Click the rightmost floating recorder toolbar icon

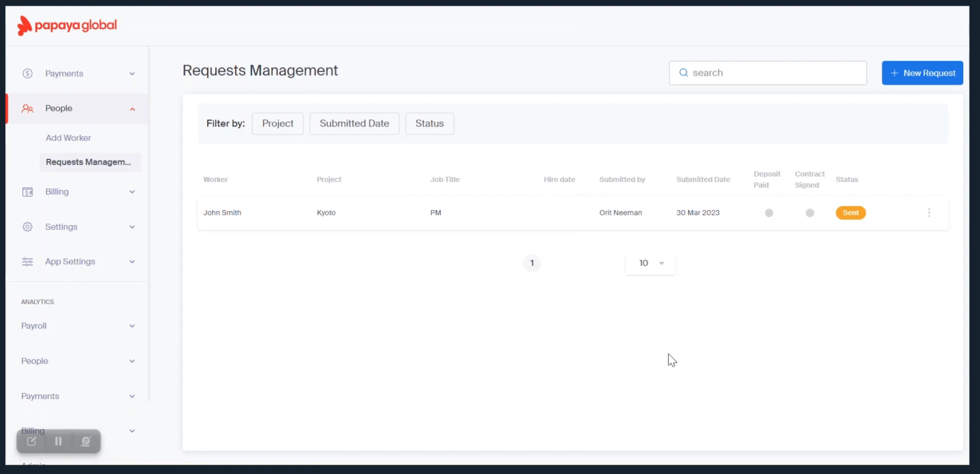(85, 441)
